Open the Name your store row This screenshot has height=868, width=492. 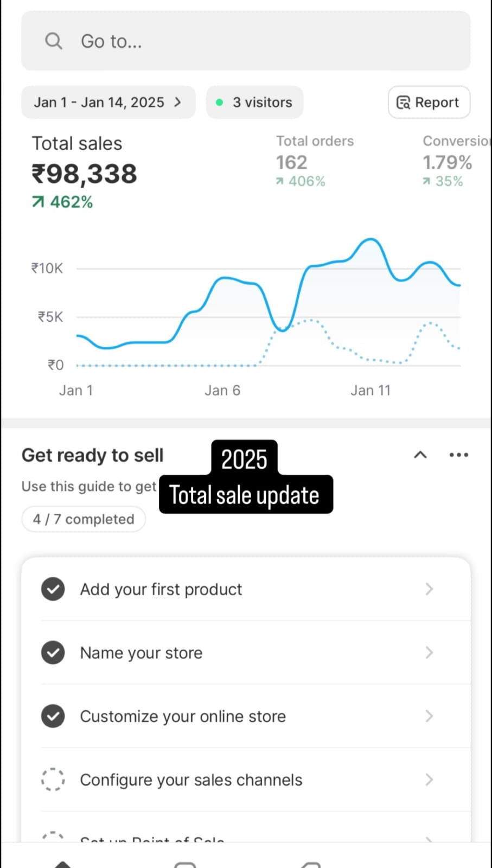point(244,653)
